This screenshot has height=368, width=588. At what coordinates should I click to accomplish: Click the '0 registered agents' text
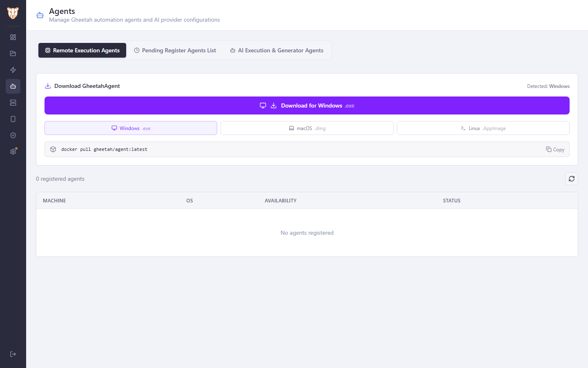(x=60, y=179)
